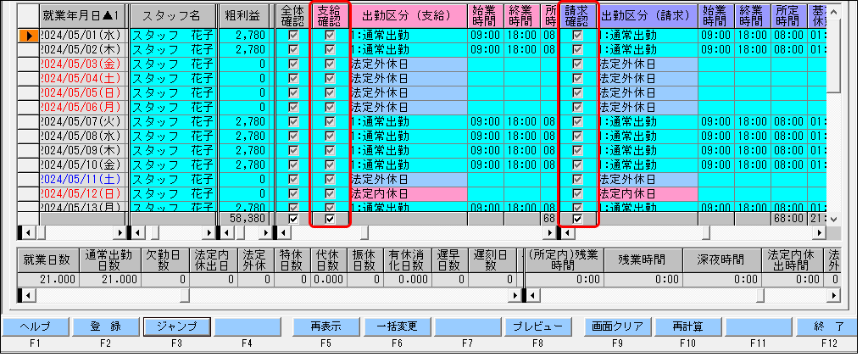
Task: Select the 2024/05/11(土) date cell
Action: tap(84, 179)
